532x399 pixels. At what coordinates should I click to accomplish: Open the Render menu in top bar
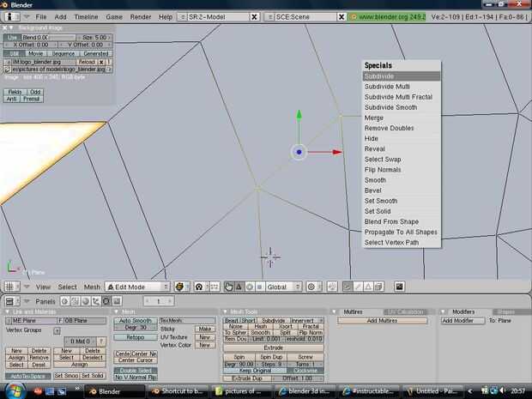[x=141, y=17]
